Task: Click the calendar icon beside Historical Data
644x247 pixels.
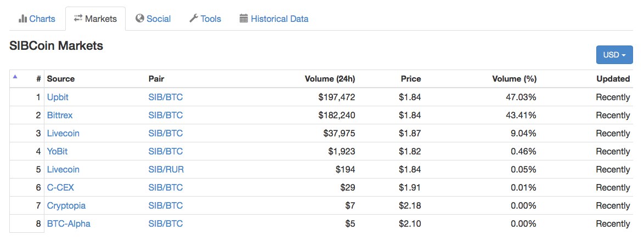Action: click(244, 19)
